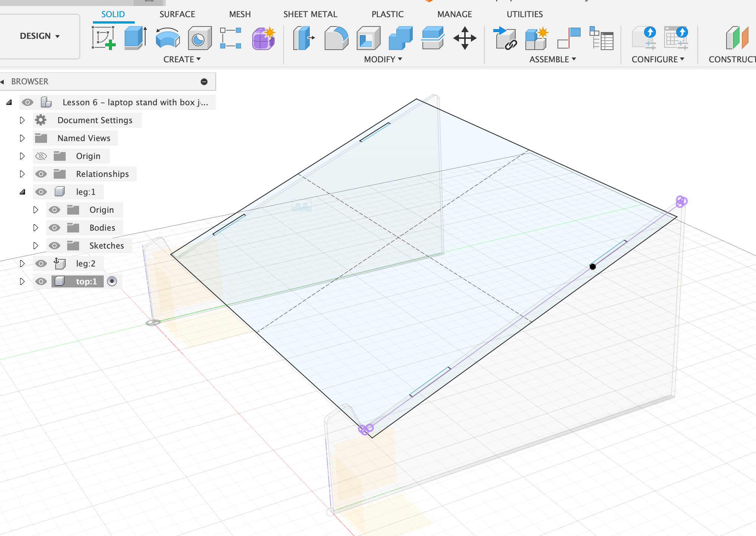Select the Fillet tool
Screen dimensions: 756x536
tap(336, 38)
